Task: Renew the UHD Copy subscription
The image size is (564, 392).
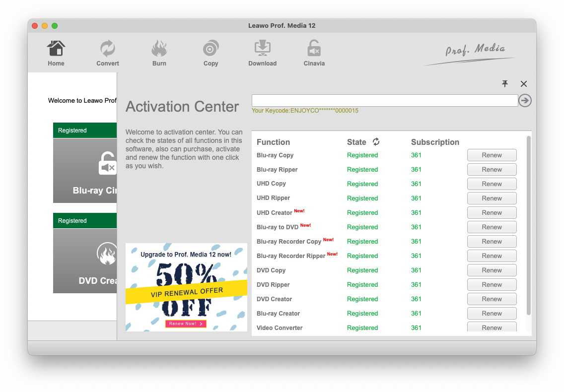Action: (x=492, y=184)
